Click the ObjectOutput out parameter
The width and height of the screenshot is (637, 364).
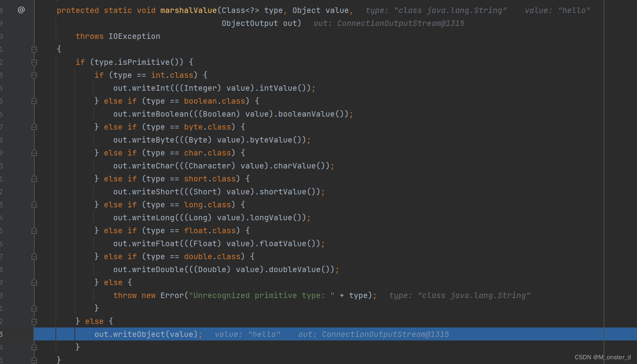point(259,24)
